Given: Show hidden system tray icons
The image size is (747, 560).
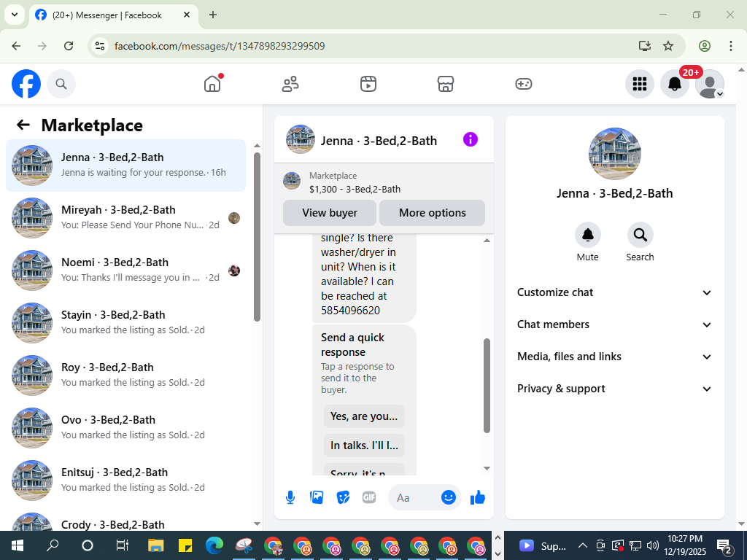Looking at the screenshot, I should 583,545.
